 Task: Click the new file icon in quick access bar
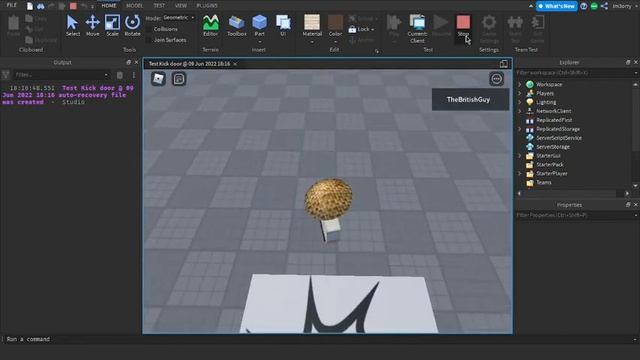30,6
